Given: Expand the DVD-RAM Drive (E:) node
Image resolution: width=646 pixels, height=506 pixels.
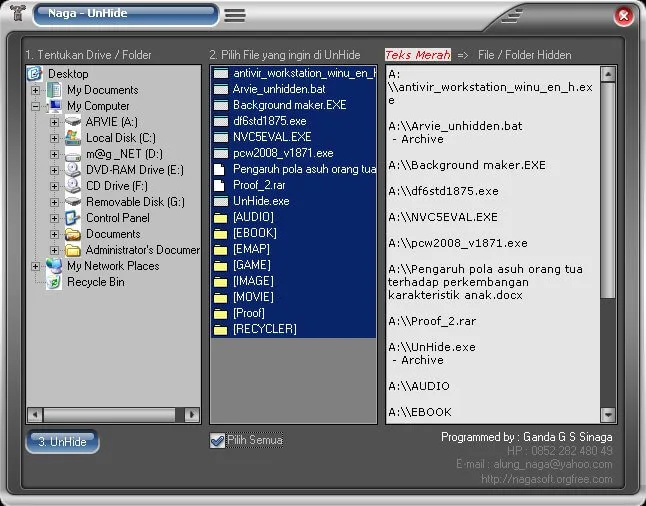Looking at the screenshot, I should click(54, 170).
